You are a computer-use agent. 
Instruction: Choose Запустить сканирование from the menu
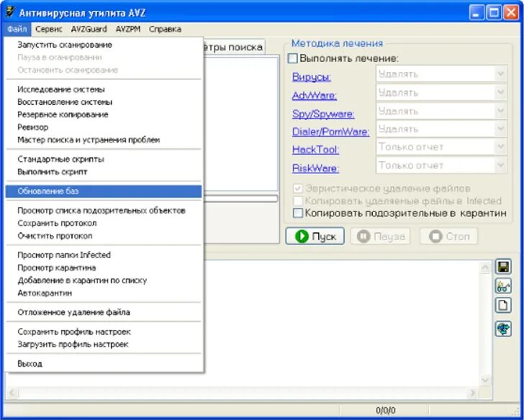(104, 45)
